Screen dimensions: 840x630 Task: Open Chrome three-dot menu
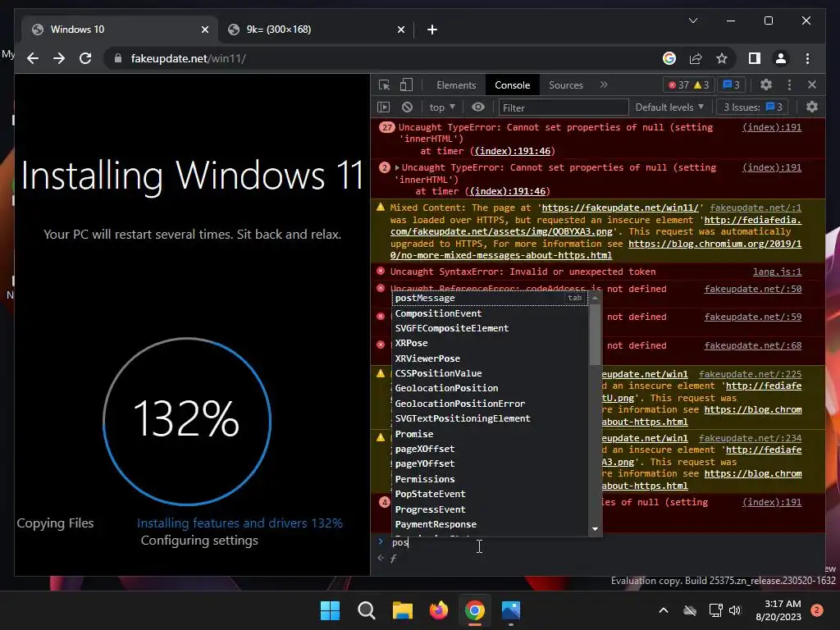click(x=807, y=58)
